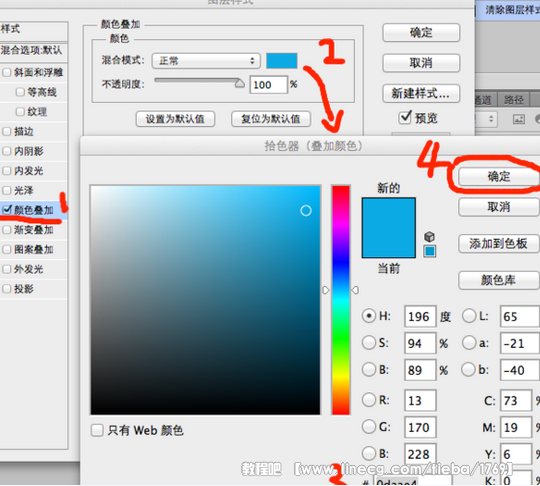Enable 纹理 checkbox
Viewport: 540px width, 486px height.
[20, 112]
